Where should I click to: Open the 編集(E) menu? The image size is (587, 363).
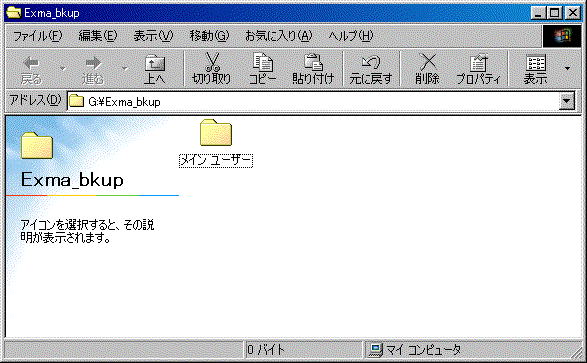coord(98,36)
